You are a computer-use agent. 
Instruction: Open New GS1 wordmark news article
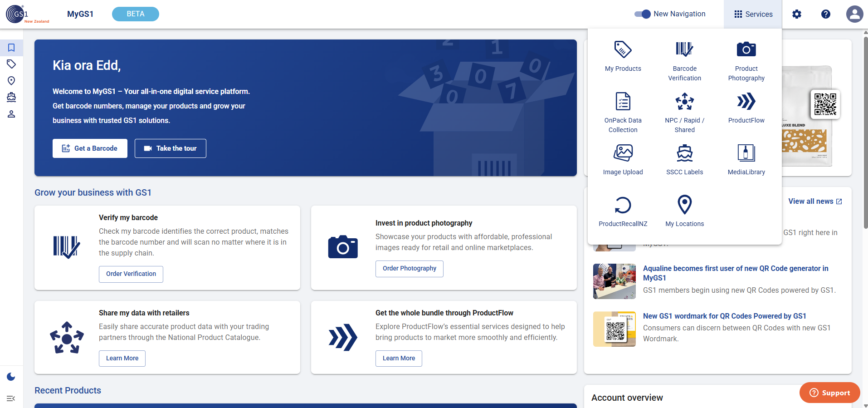tap(725, 316)
